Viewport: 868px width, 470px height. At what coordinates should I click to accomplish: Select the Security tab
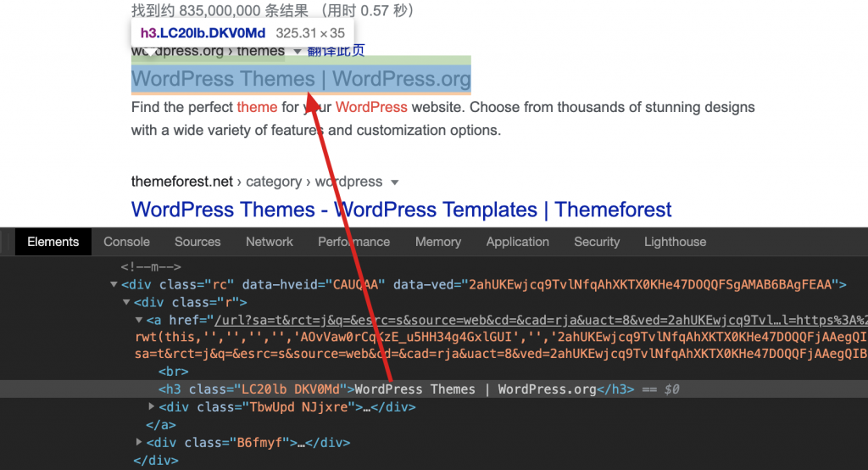pos(597,242)
